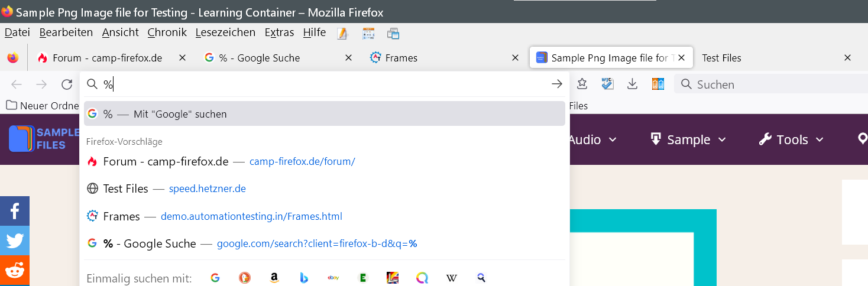The image size is (868, 286).
Task: Search once with DuckDuckGo icon
Action: pyautogui.click(x=244, y=278)
